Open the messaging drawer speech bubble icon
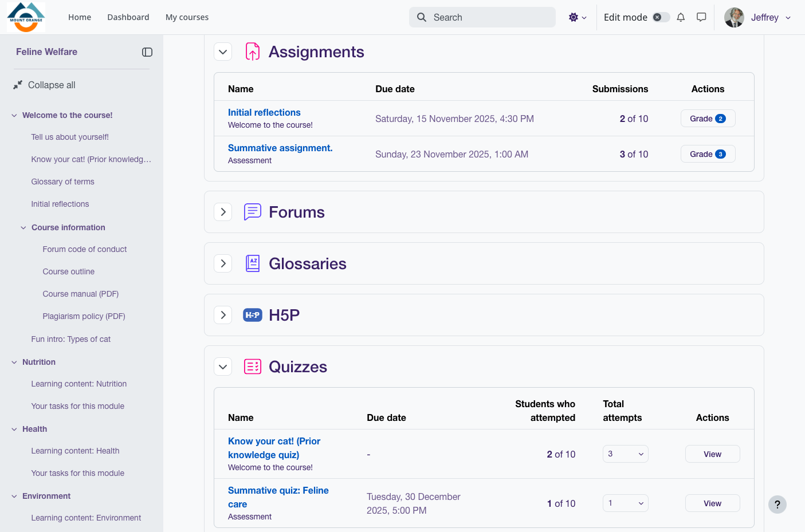Image resolution: width=805 pixels, height=532 pixels. 701,17
